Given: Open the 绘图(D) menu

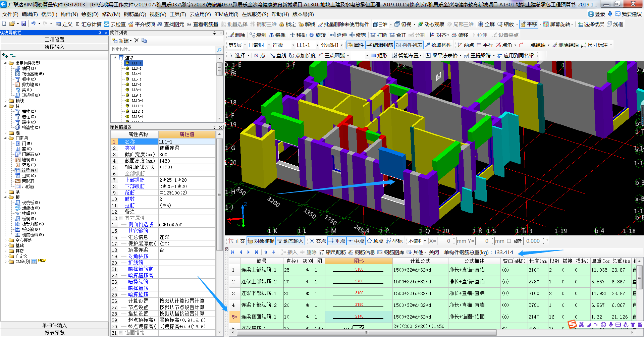Looking at the screenshot, I should coord(90,14).
